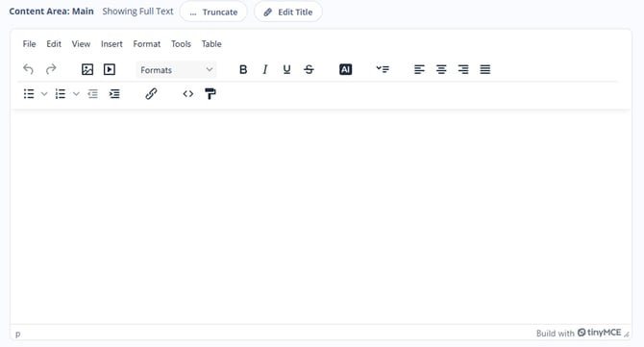
Task: Select the p element path in status bar
Action: 17,334
